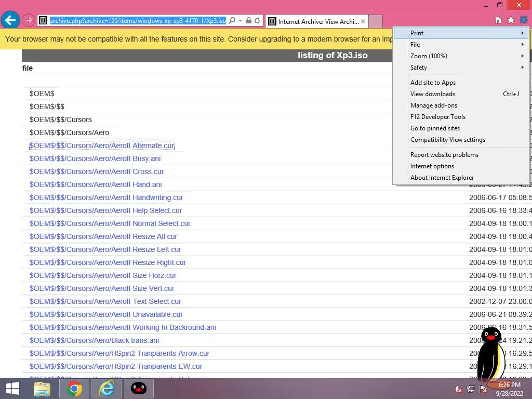Expand the Print submenu arrow

[523, 33]
